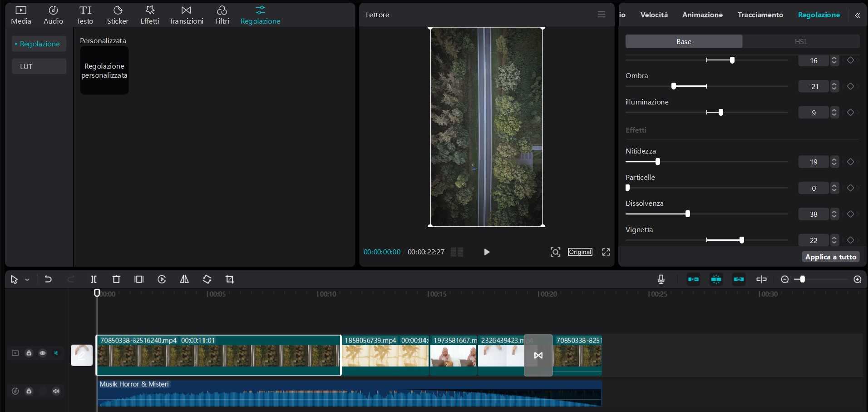
Task: Switch to Animazione tab
Action: coord(702,15)
